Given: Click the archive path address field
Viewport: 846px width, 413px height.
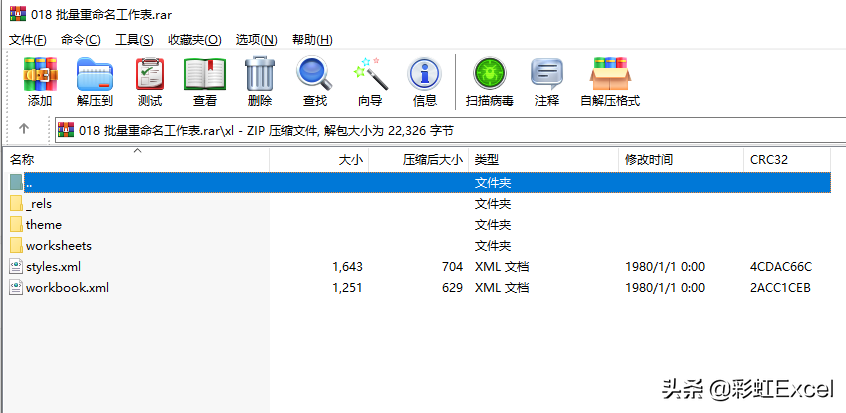Looking at the screenshot, I should pyautogui.click(x=451, y=130).
